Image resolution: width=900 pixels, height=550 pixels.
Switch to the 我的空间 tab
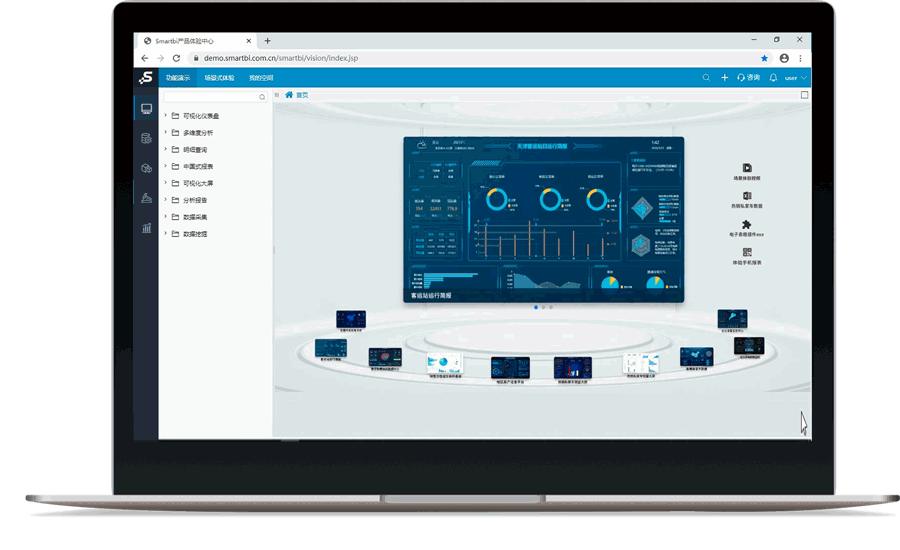261,78
